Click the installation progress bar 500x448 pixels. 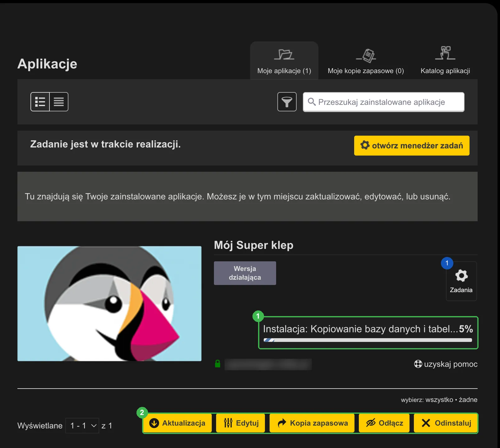pyautogui.click(x=368, y=340)
